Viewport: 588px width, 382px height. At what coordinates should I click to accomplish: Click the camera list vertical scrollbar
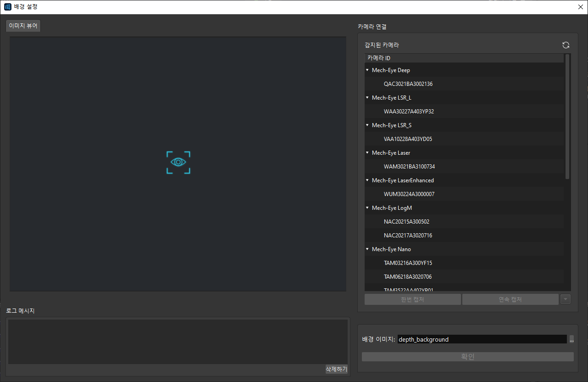click(567, 117)
